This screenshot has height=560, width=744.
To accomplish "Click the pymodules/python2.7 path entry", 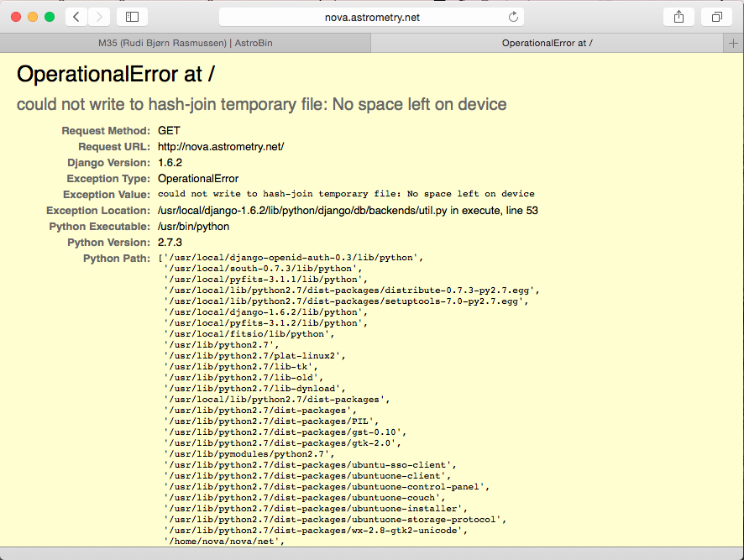I will pos(249,454).
